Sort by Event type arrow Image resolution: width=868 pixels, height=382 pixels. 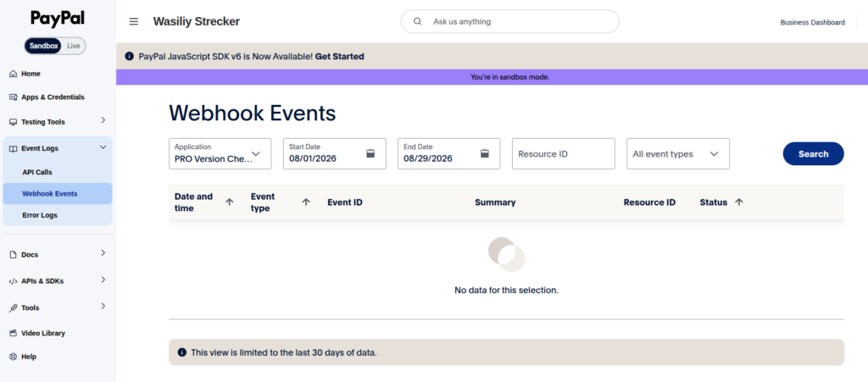(305, 202)
